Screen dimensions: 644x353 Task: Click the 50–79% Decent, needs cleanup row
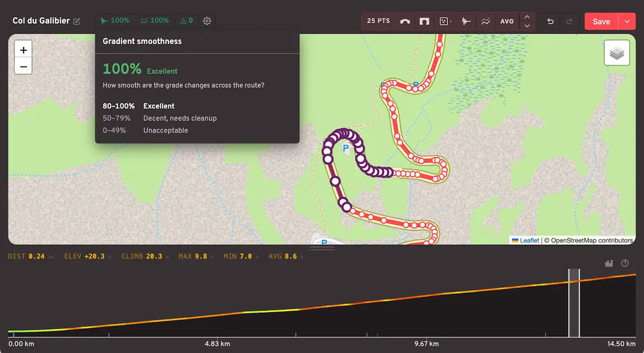[160, 118]
